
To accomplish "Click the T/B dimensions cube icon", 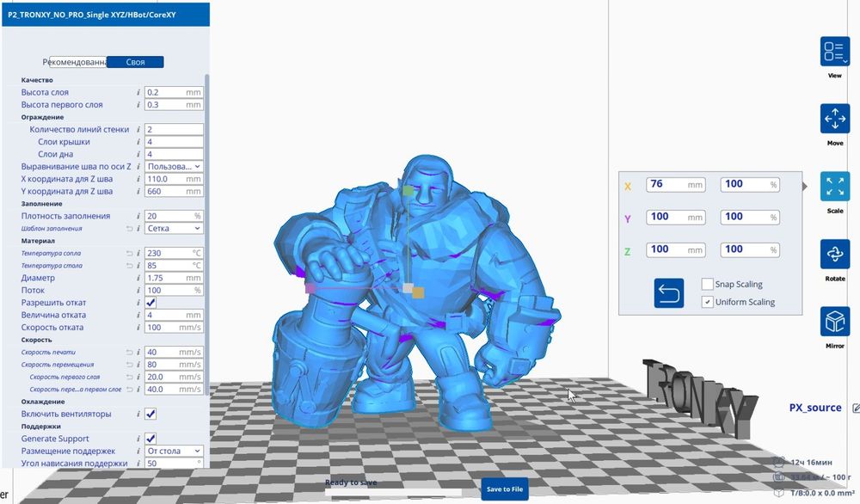I will click(x=778, y=493).
